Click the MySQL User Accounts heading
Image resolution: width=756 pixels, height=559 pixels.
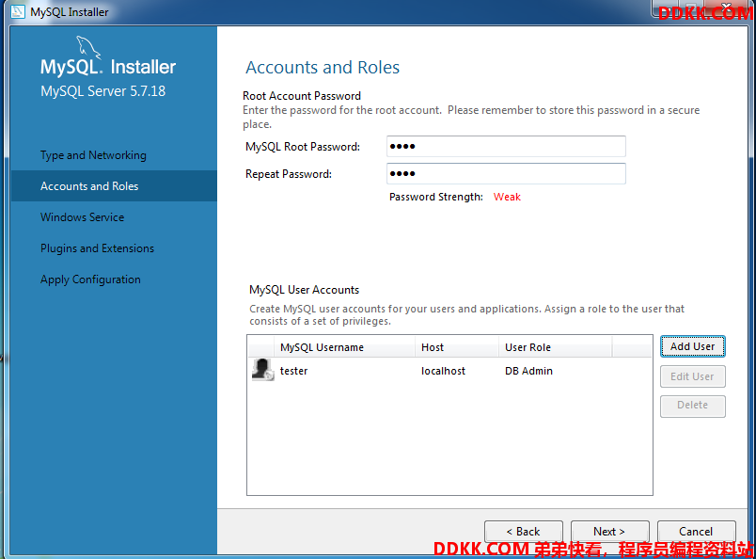(305, 290)
